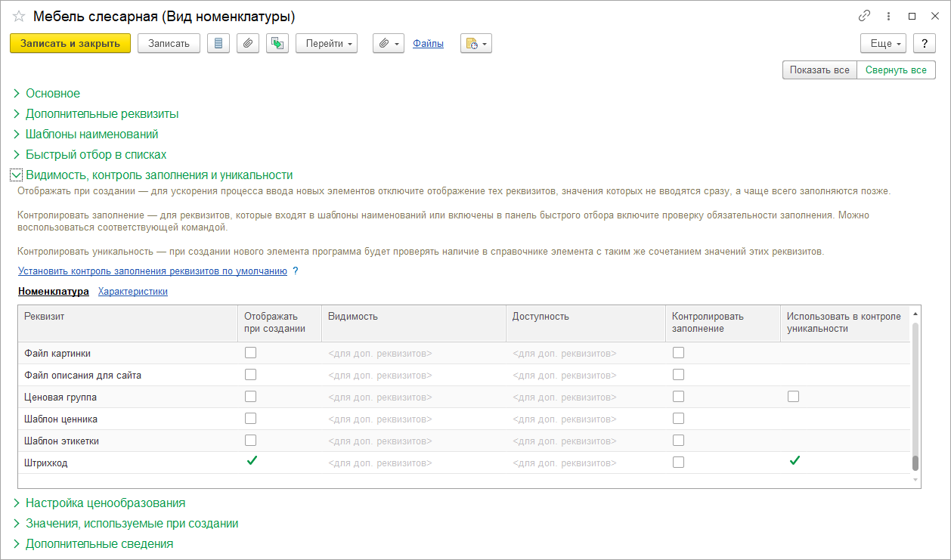Open the yellow document-with-clock icon dropdown
The image size is (951, 560).
tap(475, 44)
